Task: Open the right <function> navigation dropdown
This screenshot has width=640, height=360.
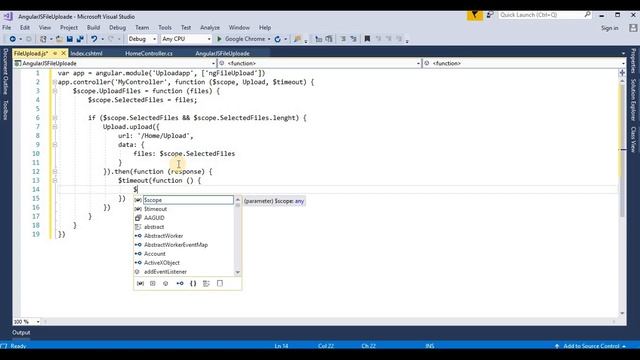Action: [x=524, y=63]
